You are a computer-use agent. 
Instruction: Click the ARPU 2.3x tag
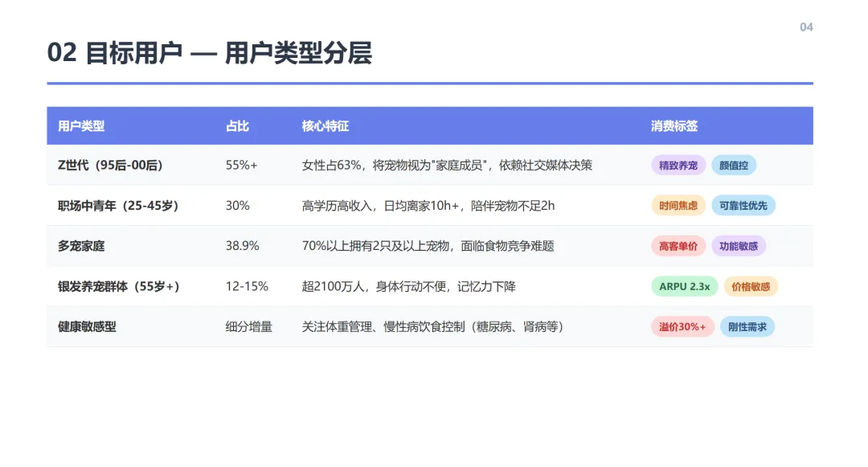point(684,287)
